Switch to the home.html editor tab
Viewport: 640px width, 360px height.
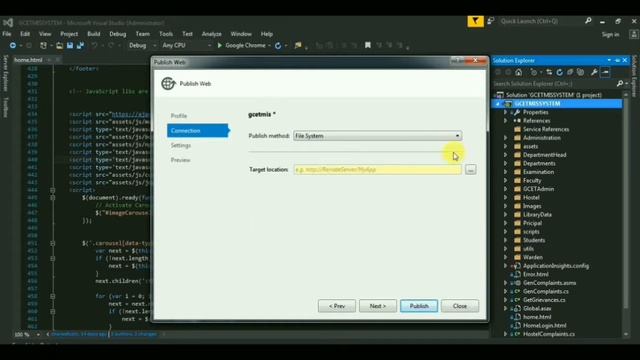(x=28, y=60)
